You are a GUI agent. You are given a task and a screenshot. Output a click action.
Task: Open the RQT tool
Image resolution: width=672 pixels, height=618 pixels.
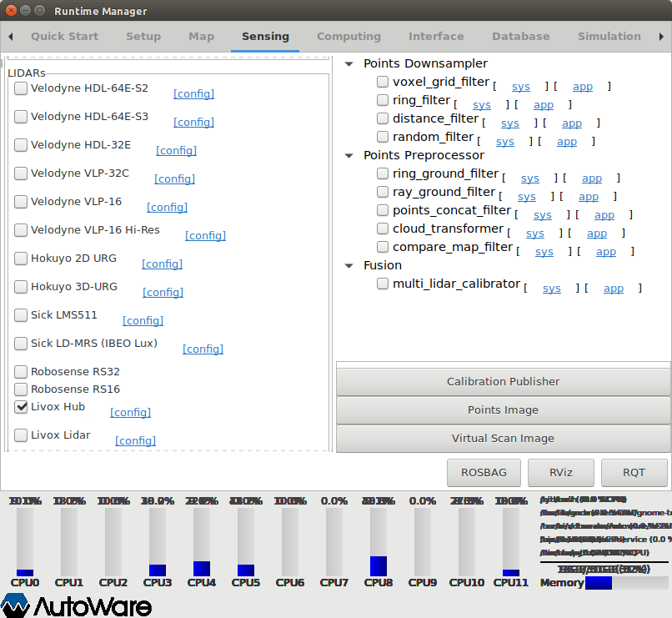634,472
